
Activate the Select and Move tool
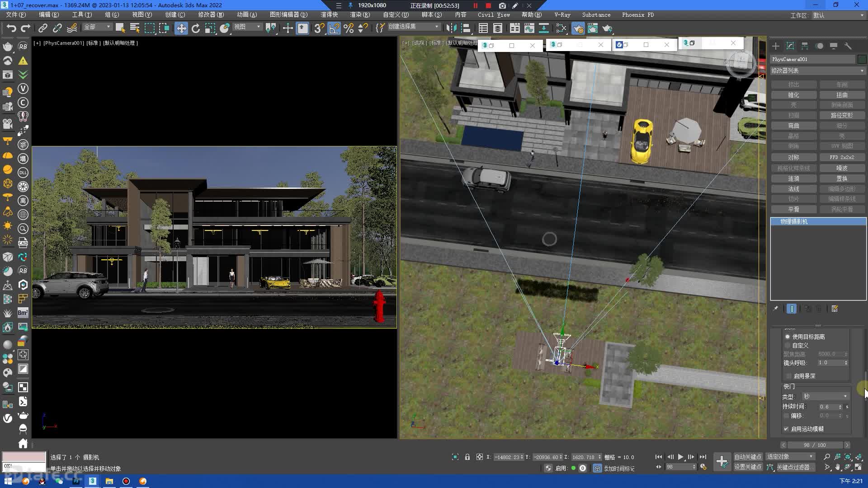[181, 28]
